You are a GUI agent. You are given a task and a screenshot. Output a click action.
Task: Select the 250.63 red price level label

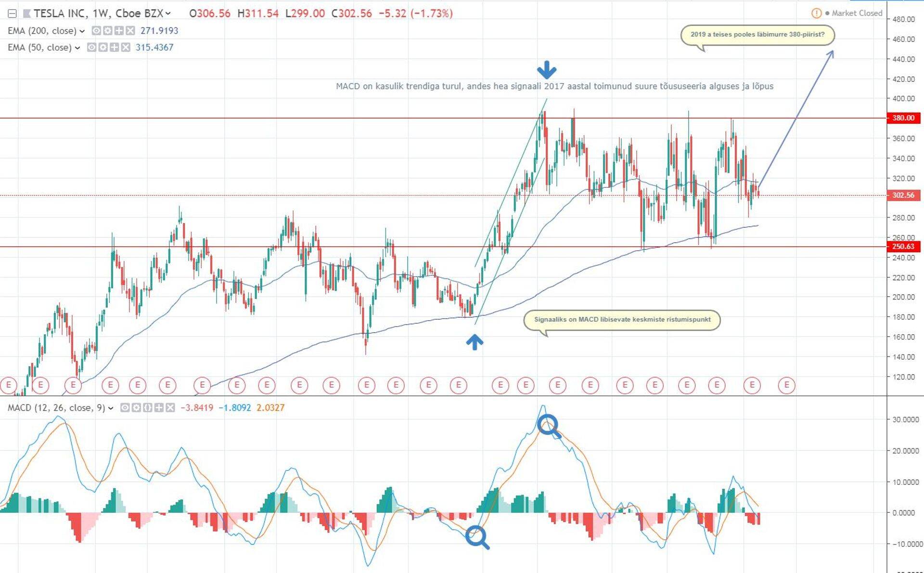(903, 247)
